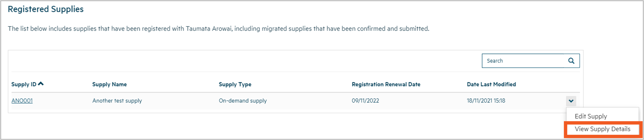
Task: Click the 09/11/2022 renewal date cell
Action: point(365,101)
